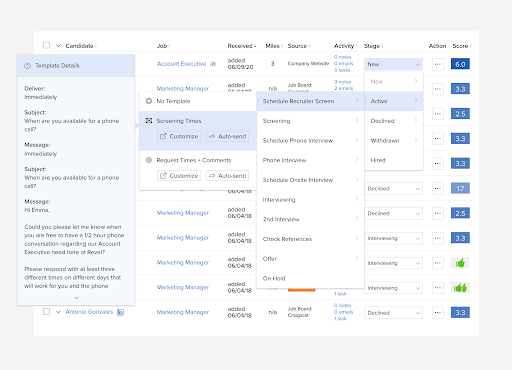Open Declined dropdown in the 1.7 score row

tap(393, 188)
